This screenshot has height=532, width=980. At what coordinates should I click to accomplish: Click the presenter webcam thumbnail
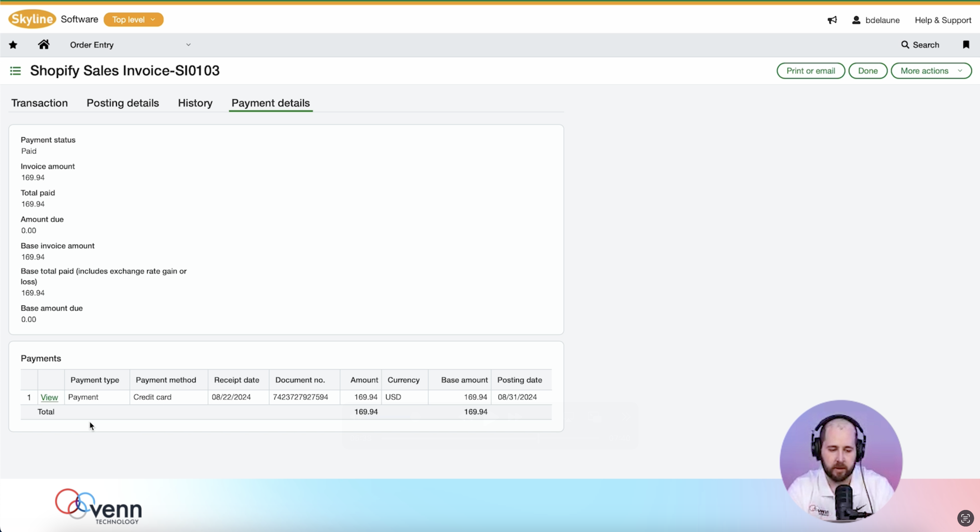[841, 461]
